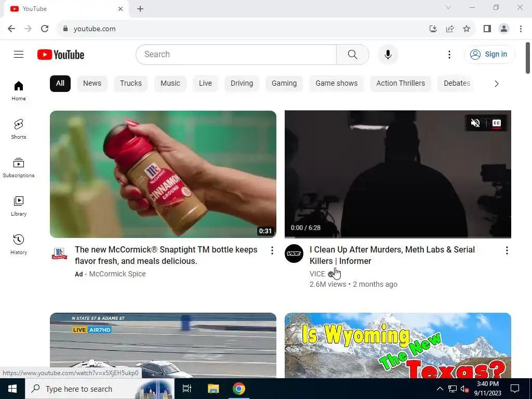
Task: Select the News filter chip
Action: point(92,84)
